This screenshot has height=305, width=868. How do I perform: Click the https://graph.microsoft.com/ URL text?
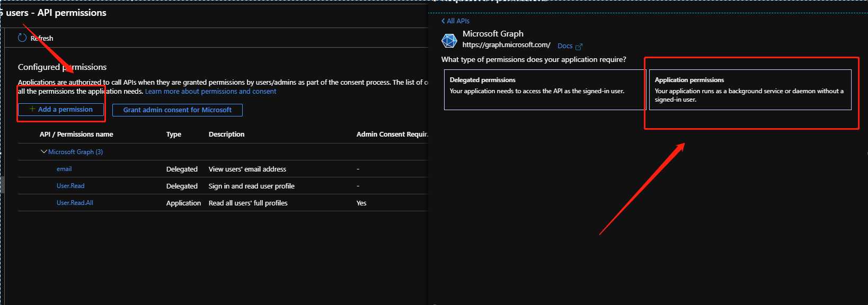(x=506, y=45)
